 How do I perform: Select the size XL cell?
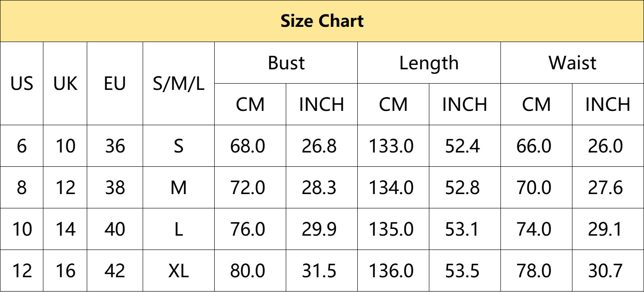178,271
